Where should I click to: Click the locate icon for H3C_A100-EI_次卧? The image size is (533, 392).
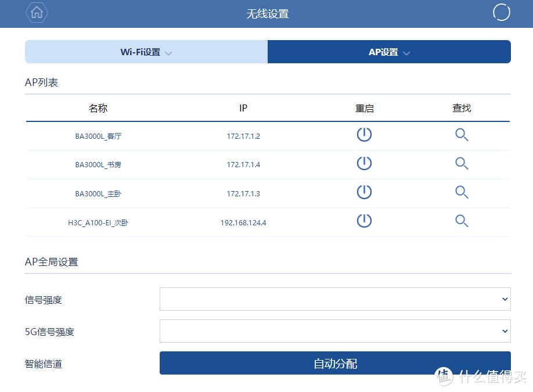461,221
